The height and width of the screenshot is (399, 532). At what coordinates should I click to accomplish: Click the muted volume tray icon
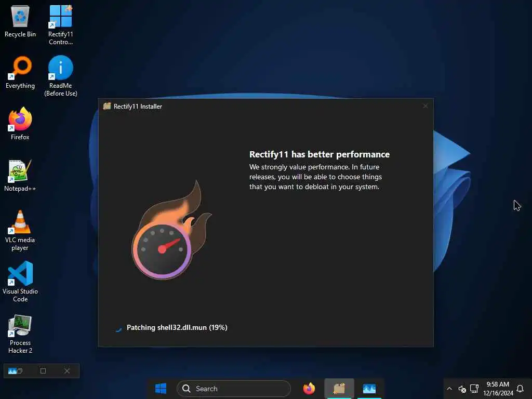click(462, 389)
